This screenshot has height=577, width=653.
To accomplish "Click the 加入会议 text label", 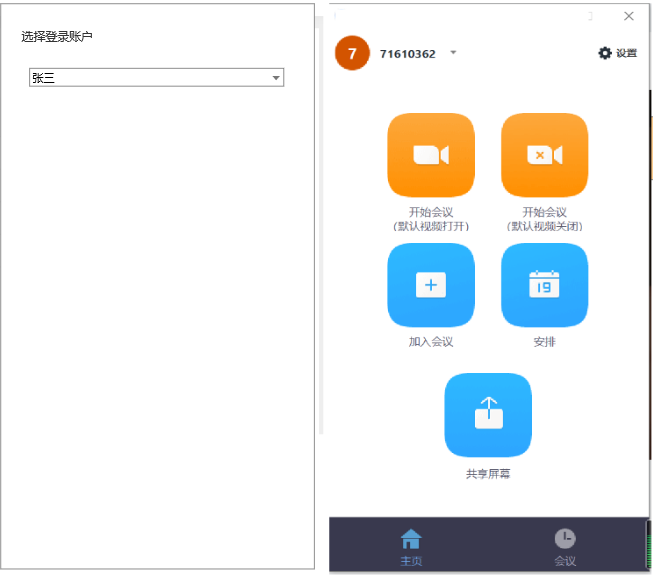I will (431, 342).
